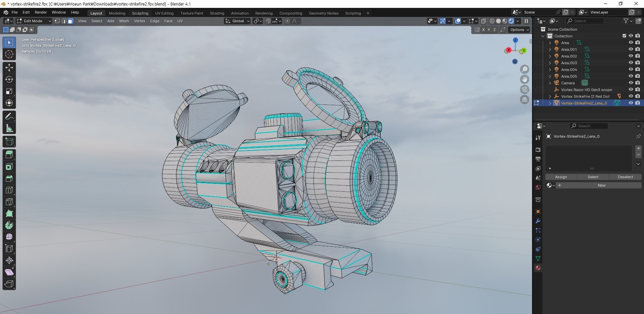Select the Extrude Region tool
Viewport: 644px width, 314px height.
[9, 155]
